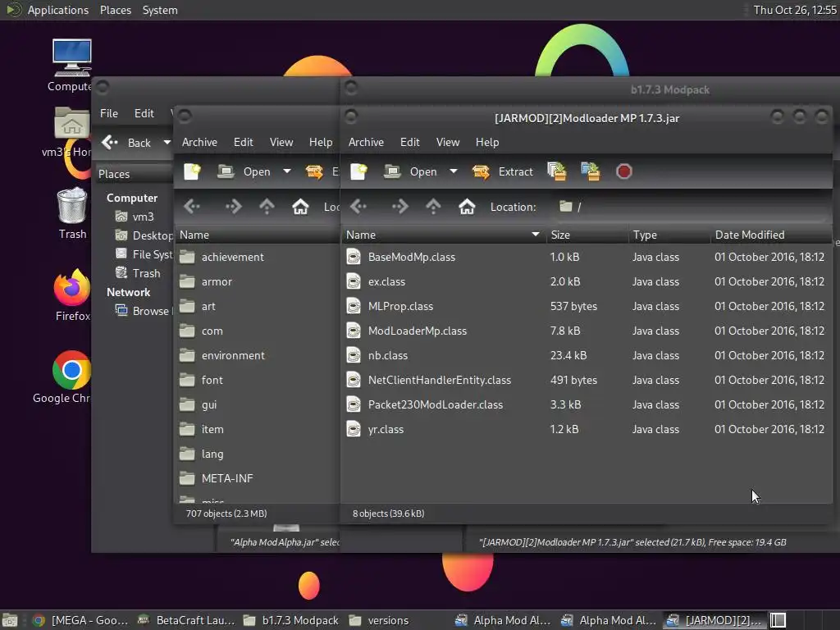Open Archive menu in Modloader MP window
Viewport: 840px width, 630px height.
coord(366,143)
